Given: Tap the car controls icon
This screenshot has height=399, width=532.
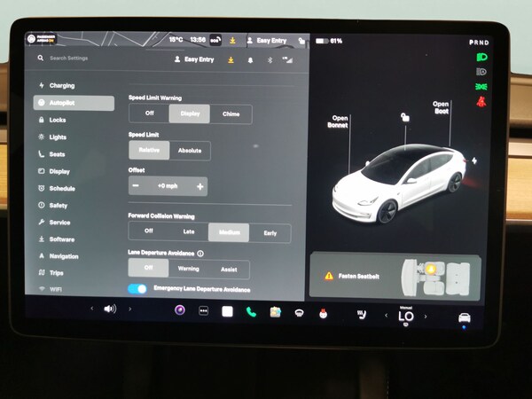Looking at the screenshot, I should [464, 317].
